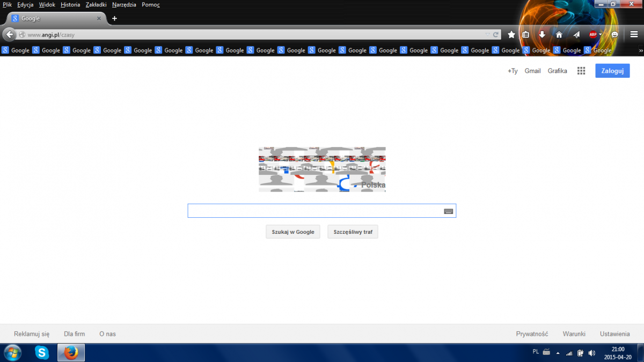Close the Google tab
Viewport: 644px width, 362px height.
(x=98, y=18)
